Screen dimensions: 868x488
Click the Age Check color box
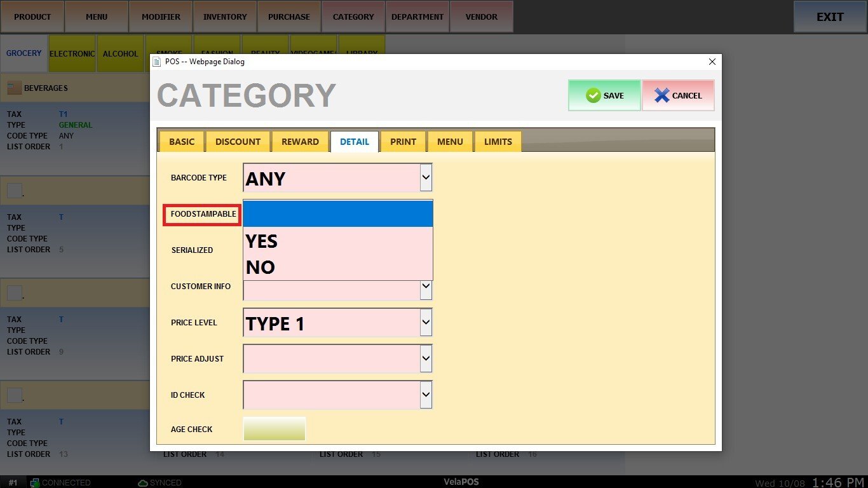coord(275,429)
